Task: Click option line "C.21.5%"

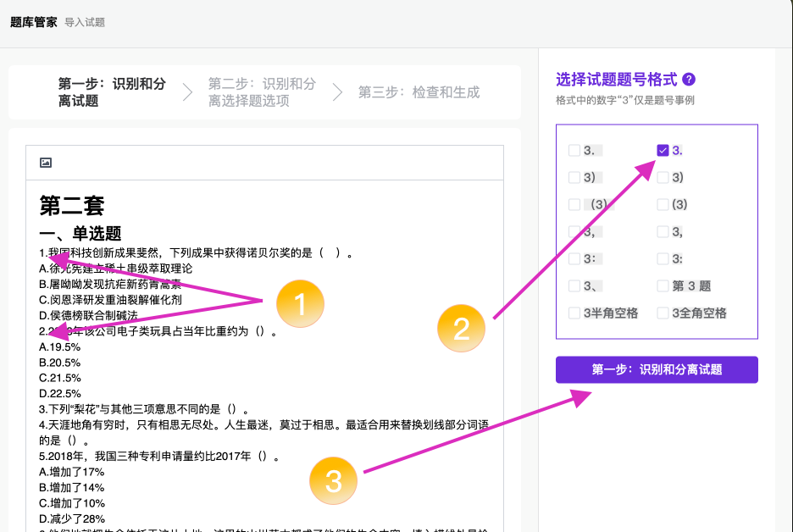Action: click(59, 378)
